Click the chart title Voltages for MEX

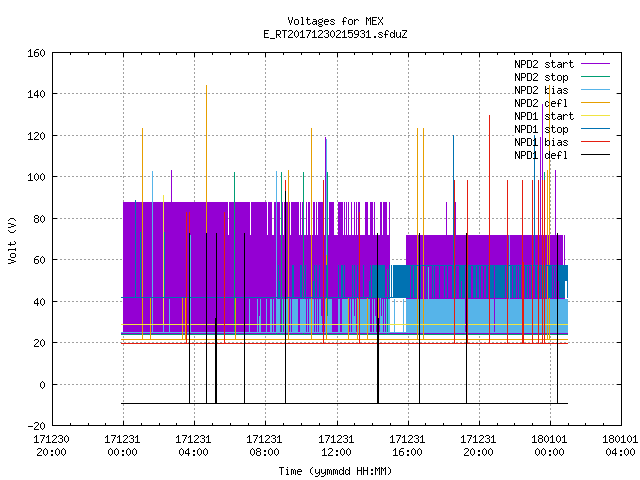coord(335,21)
